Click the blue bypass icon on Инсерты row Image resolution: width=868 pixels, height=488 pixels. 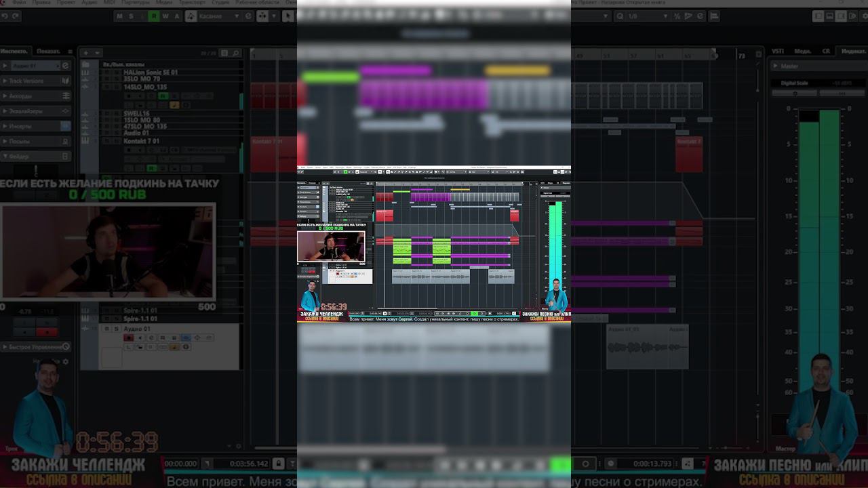[x=66, y=126]
